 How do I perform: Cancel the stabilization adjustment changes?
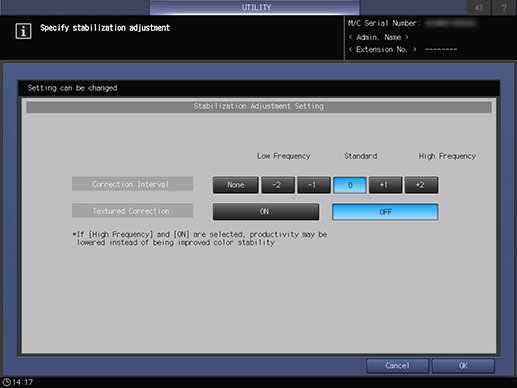click(x=397, y=366)
